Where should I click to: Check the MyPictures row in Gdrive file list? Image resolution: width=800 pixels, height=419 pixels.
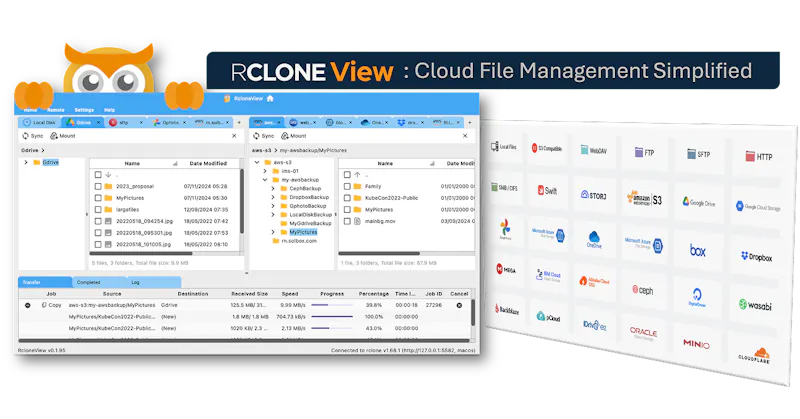(98, 198)
